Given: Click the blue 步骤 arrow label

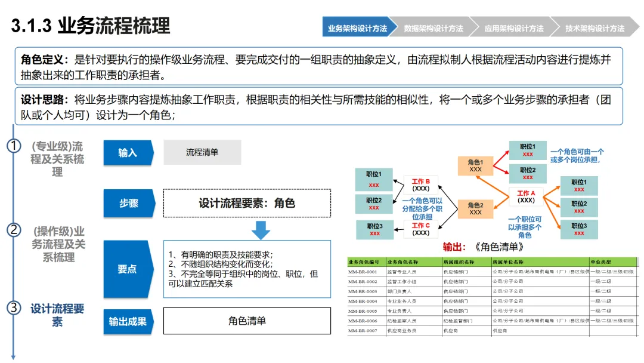Looking at the screenshot, I should 129,203.
